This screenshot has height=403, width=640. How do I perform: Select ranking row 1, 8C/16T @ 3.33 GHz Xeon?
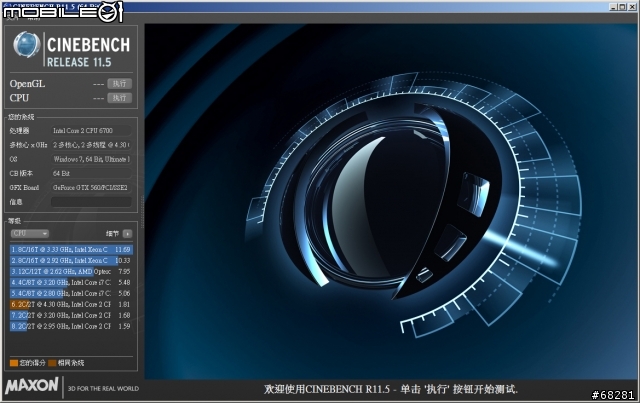tap(71, 249)
